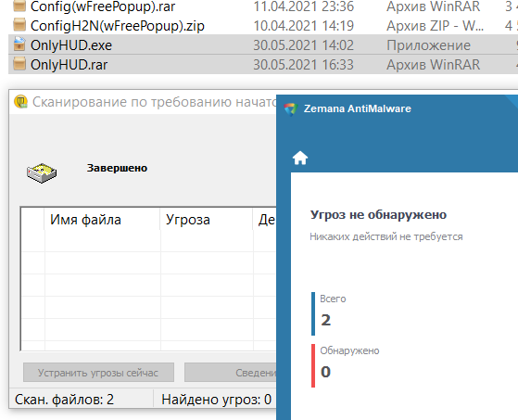The width and height of the screenshot is (518, 420).
Task: Click the Никаких действий не требуется text
Action: [386, 236]
